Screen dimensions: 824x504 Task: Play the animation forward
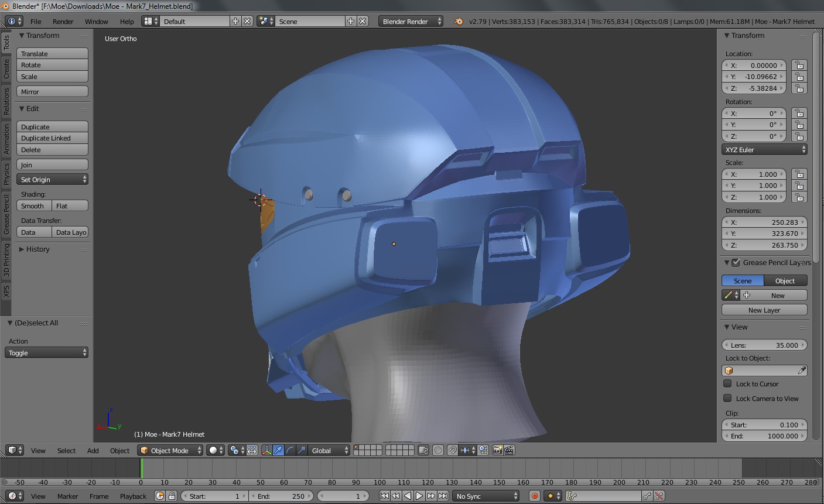(419, 496)
